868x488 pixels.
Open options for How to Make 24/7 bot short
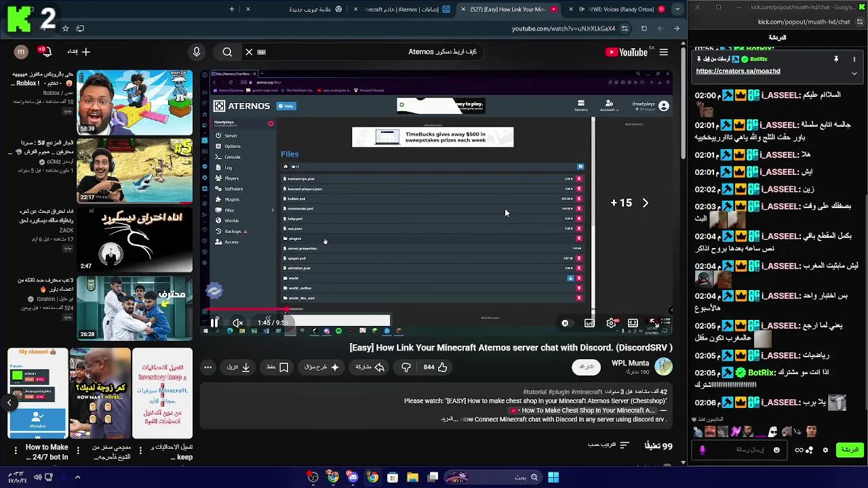point(14,449)
